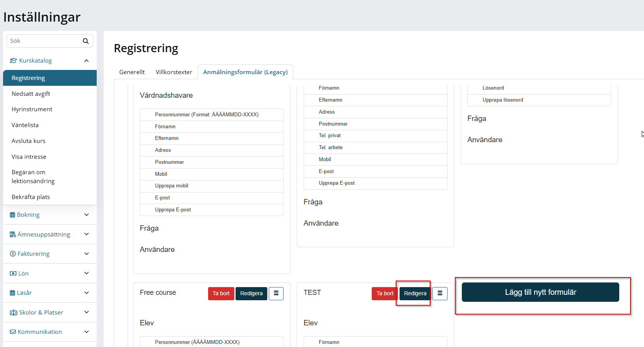
Task: Open hamburger menu for TEST form
Action: [440, 293]
